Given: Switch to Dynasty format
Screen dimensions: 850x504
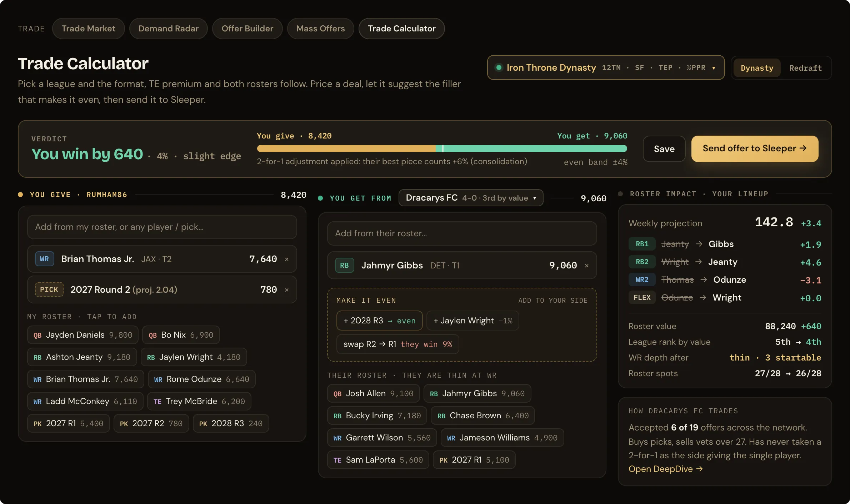Looking at the screenshot, I should click(757, 68).
